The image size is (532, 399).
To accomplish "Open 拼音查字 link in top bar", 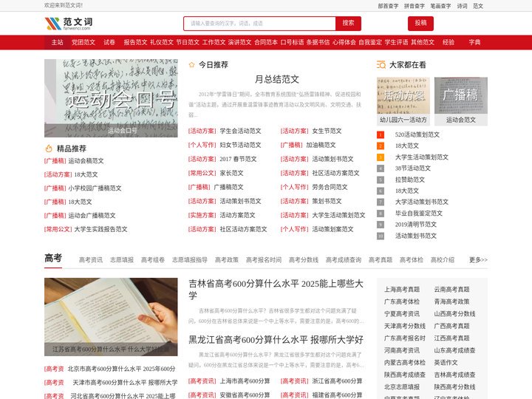I will pyautogui.click(x=415, y=6).
